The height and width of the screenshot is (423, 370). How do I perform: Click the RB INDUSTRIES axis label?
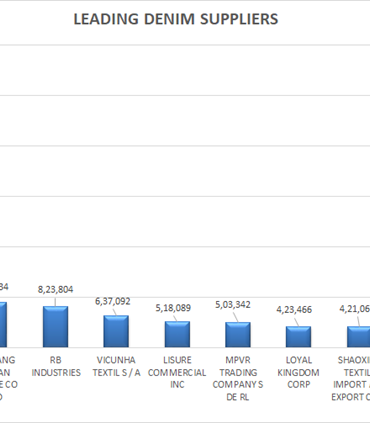56,366
